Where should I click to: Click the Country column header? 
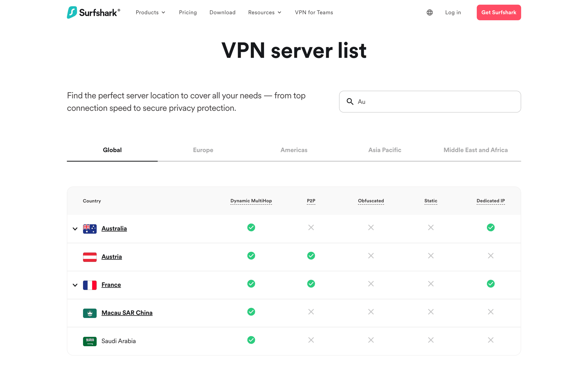click(92, 201)
